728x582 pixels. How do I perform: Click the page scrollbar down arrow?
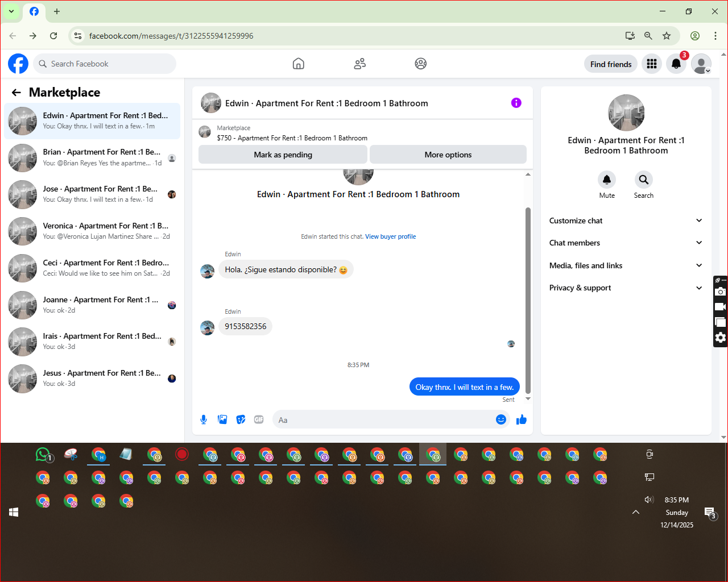(x=723, y=437)
